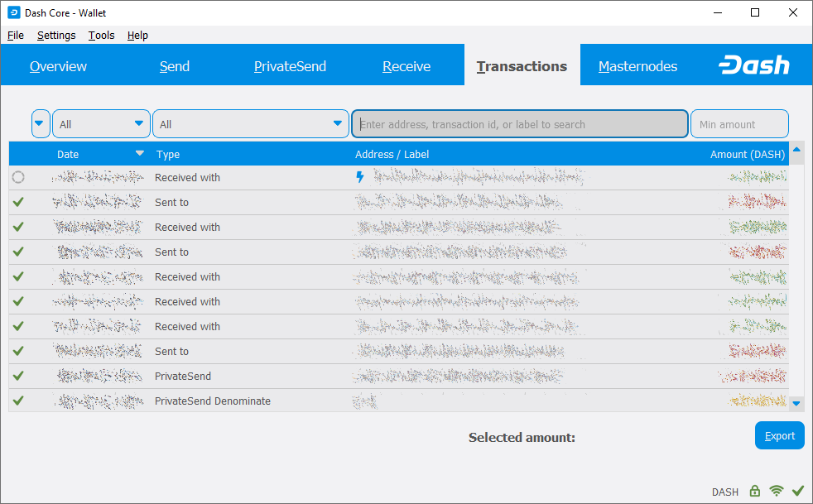This screenshot has height=504, width=813.
Task: Click the unconfirmed status circle in first row
Action: [18, 177]
